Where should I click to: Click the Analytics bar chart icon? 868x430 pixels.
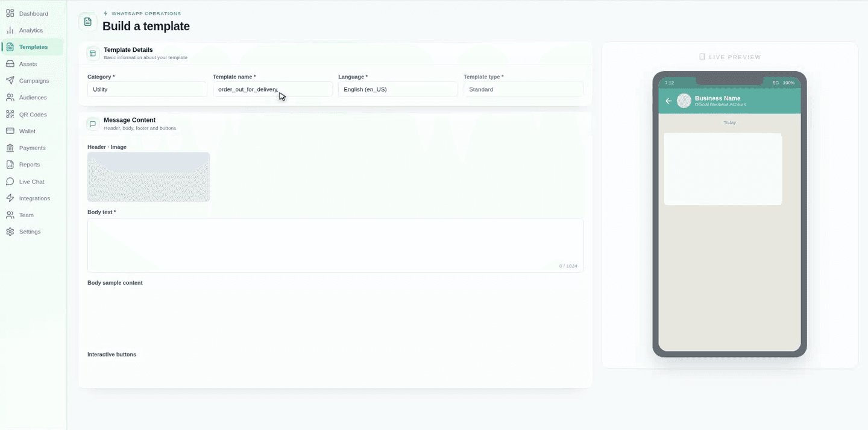10,30
